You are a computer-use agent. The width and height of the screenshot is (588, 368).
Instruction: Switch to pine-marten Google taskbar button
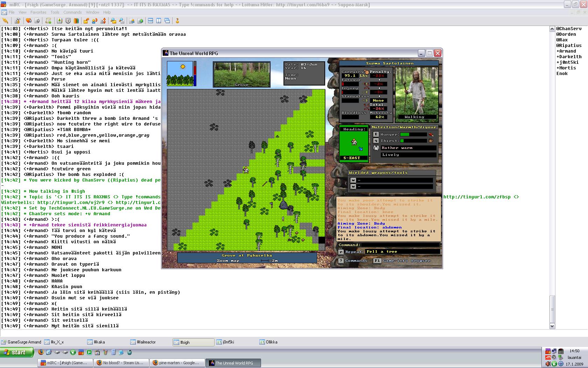click(177, 363)
